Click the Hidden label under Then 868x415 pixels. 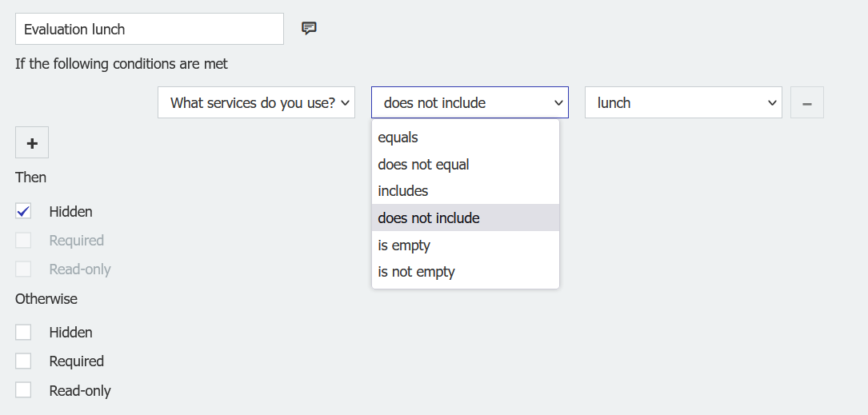(70, 212)
